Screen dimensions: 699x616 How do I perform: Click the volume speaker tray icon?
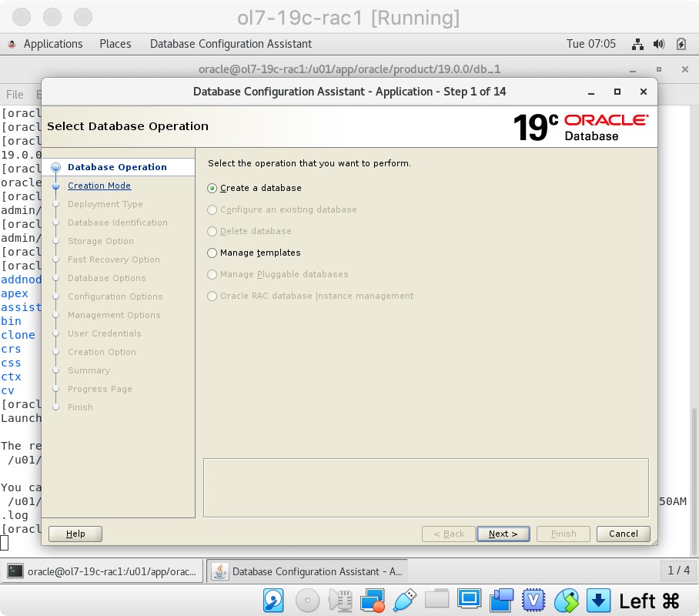coord(659,44)
